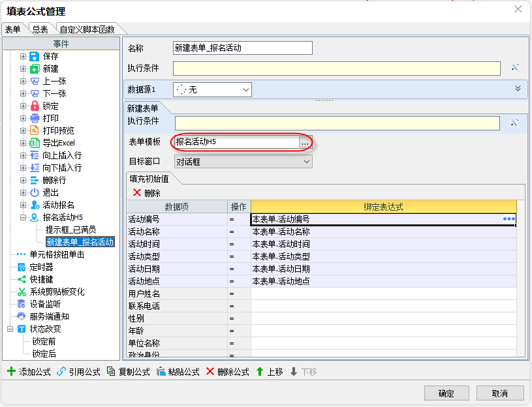
Task: Click 上移 move up button
Action: click(x=270, y=372)
